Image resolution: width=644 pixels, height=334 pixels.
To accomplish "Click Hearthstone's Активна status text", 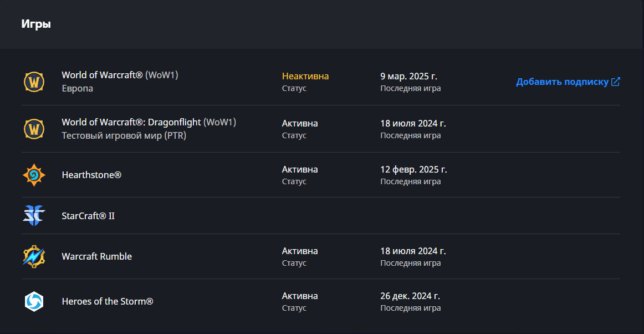I will (x=300, y=169).
